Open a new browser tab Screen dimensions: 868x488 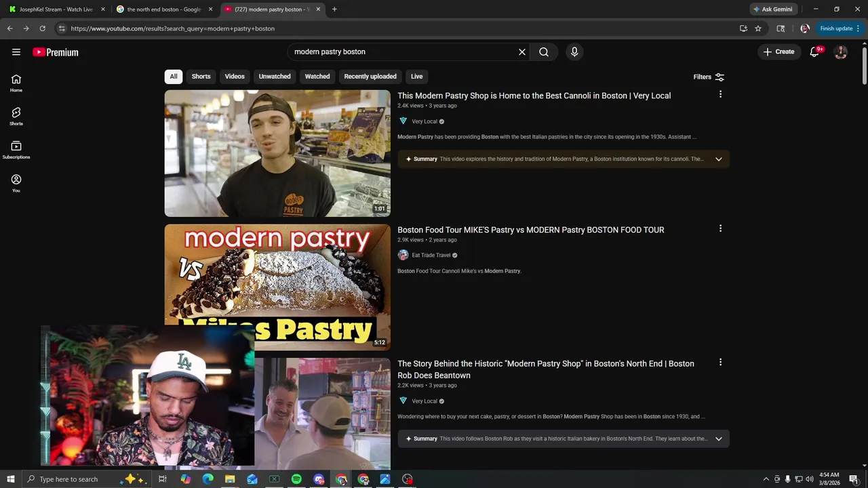pyautogui.click(x=334, y=9)
